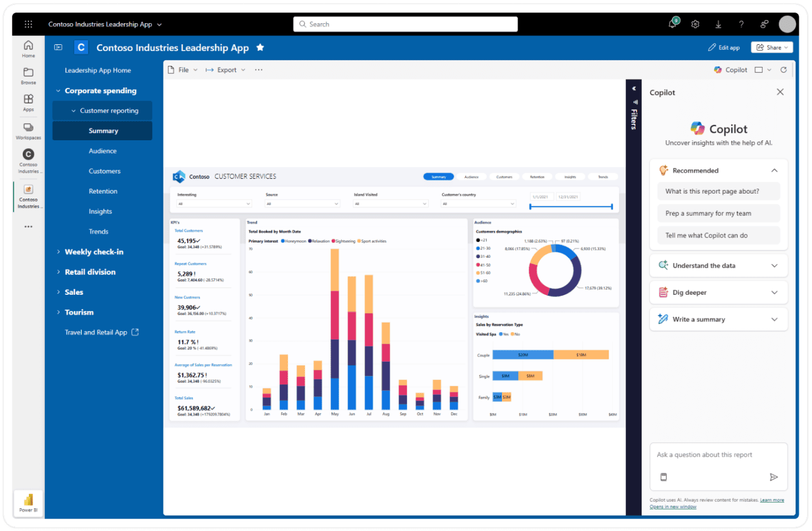Select Summary page in navigation
812x531 pixels.
[x=102, y=131]
